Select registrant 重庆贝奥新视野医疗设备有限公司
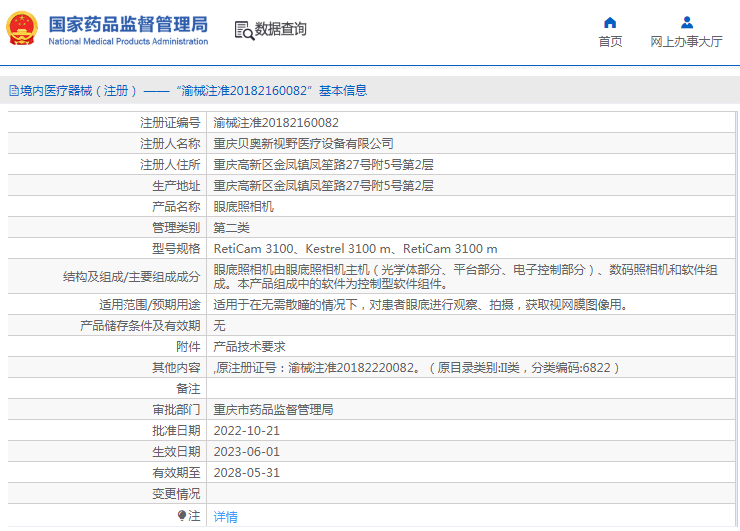The image size is (740, 531). [x=303, y=143]
